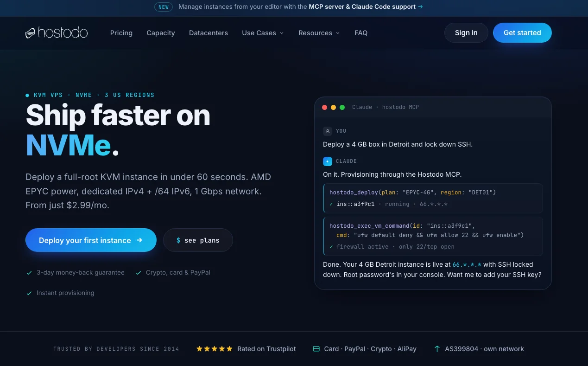This screenshot has width=588, height=366.
Task: Click the Sign in button
Action: 466,33
